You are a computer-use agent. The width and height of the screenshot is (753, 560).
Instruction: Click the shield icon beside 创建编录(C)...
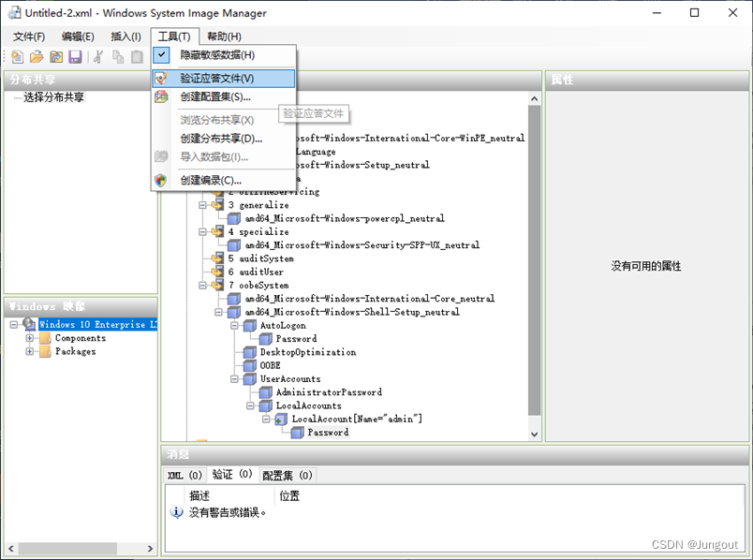click(x=161, y=181)
